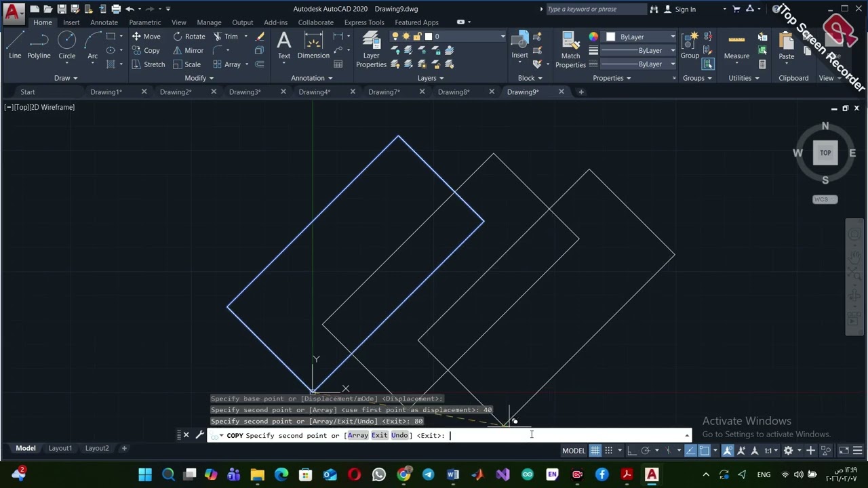868x488 pixels.
Task: Select the Measure utility
Action: tap(736, 45)
